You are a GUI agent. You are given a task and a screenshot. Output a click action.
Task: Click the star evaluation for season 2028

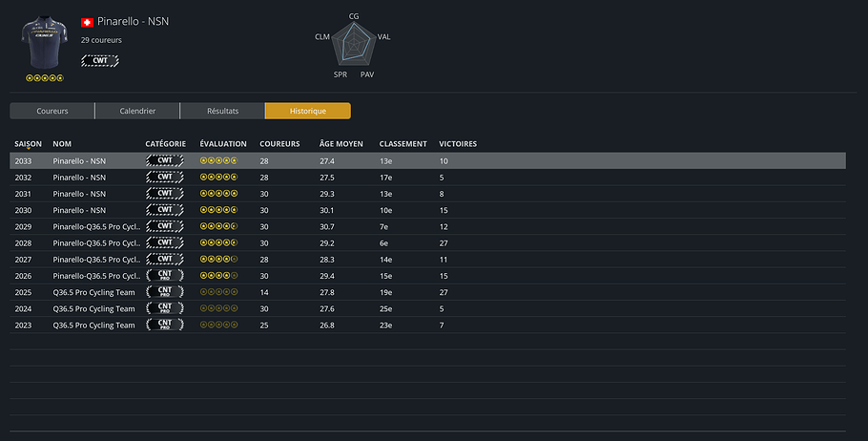point(218,242)
